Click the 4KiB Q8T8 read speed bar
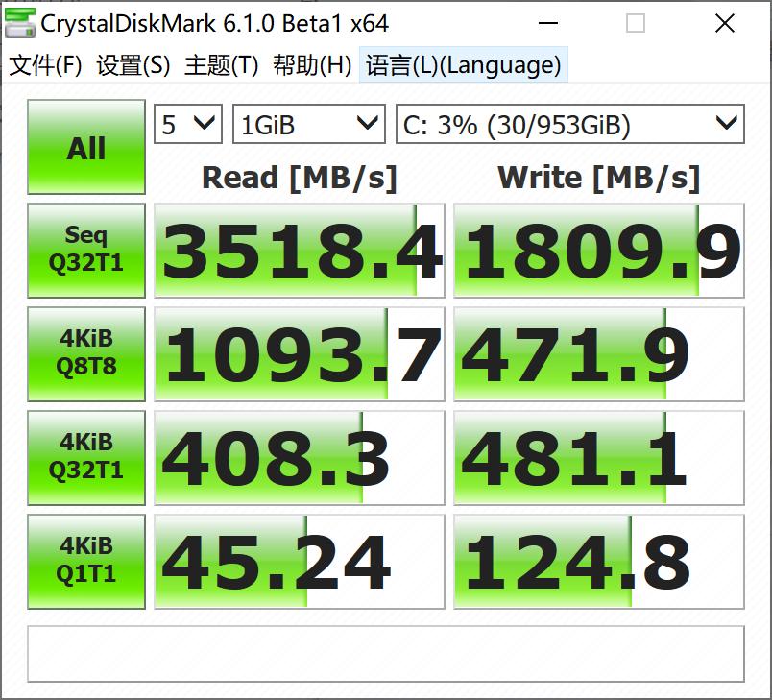The height and width of the screenshot is (700, 772). pyautogui.click(x=298, y=353)
